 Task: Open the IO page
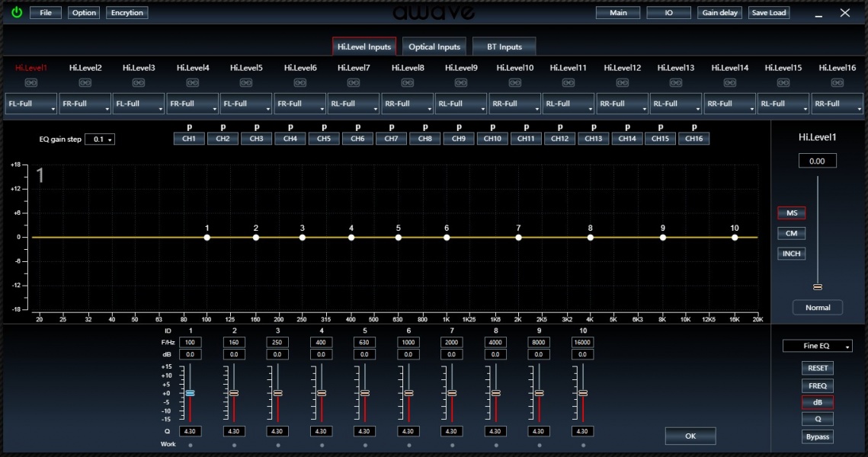click(668, 13)
